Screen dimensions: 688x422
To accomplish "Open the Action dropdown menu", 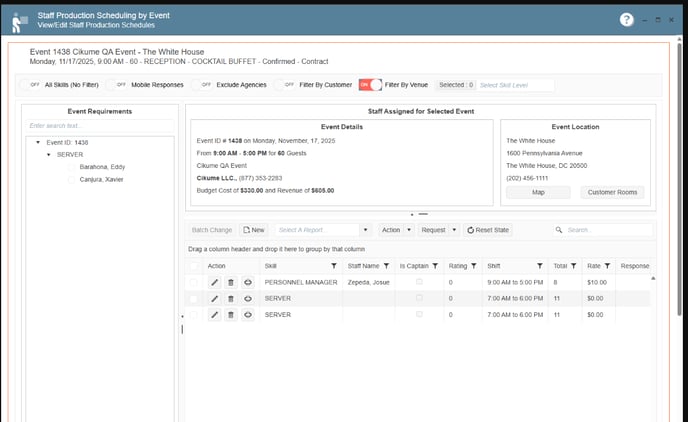I will coord(396,230).
